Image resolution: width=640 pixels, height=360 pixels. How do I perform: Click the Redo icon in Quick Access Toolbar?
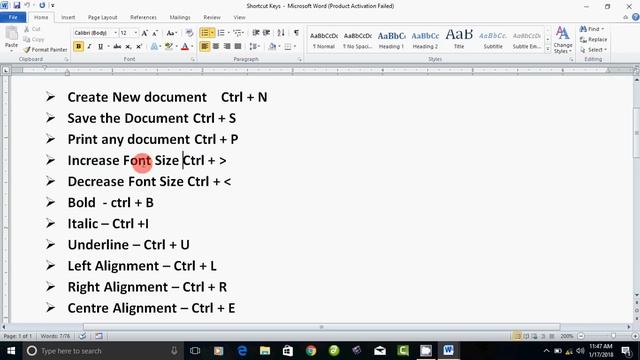[x=42, y=6]
